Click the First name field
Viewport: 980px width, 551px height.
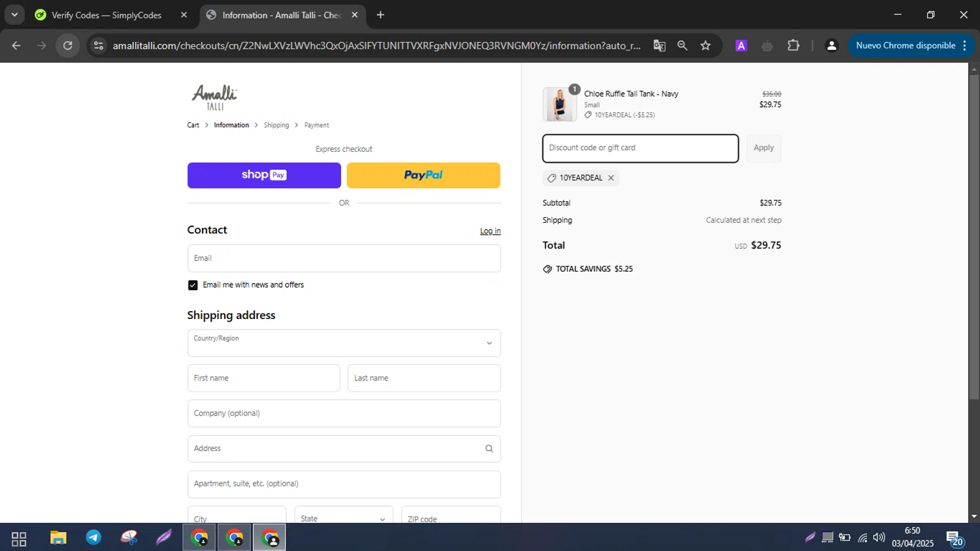(x=263, y=378)
